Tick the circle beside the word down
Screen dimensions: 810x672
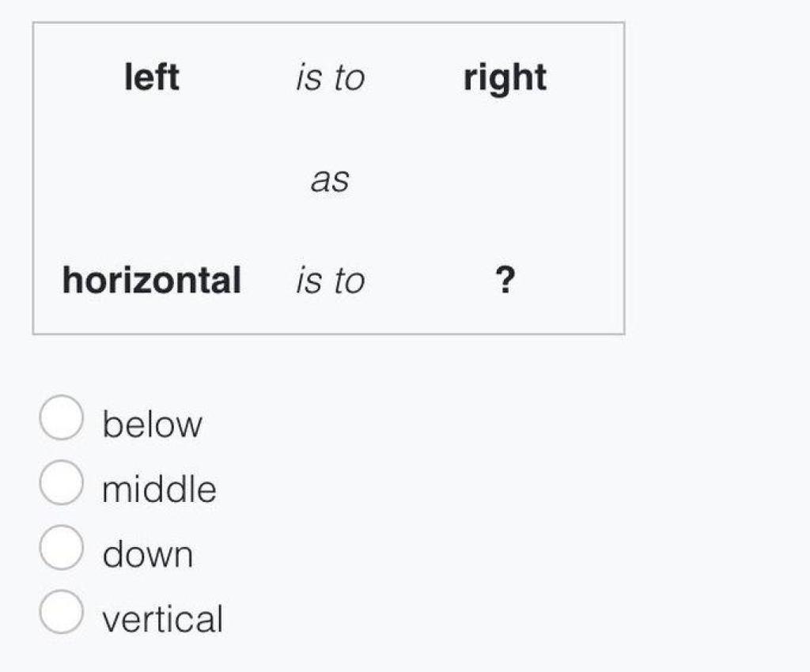tap(61, 547)
